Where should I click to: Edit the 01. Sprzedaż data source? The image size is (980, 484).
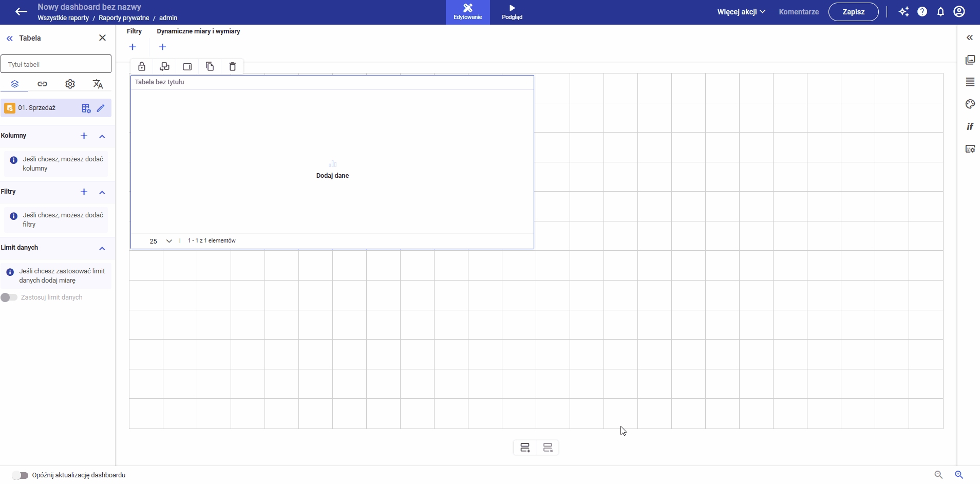[101, 108]
